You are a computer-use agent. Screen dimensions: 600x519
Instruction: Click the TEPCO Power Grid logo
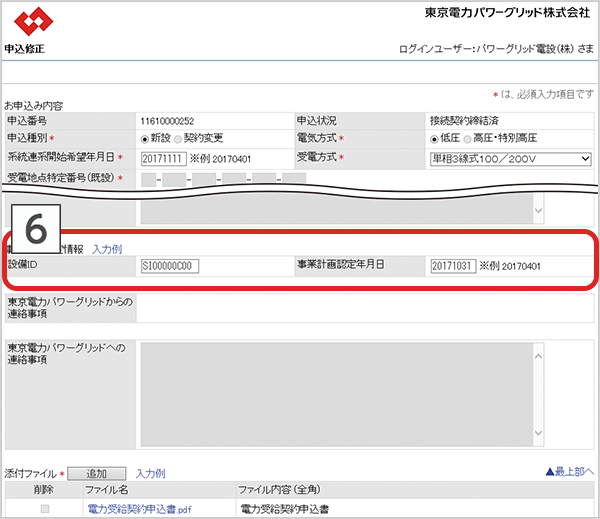(x=34, y=21)
